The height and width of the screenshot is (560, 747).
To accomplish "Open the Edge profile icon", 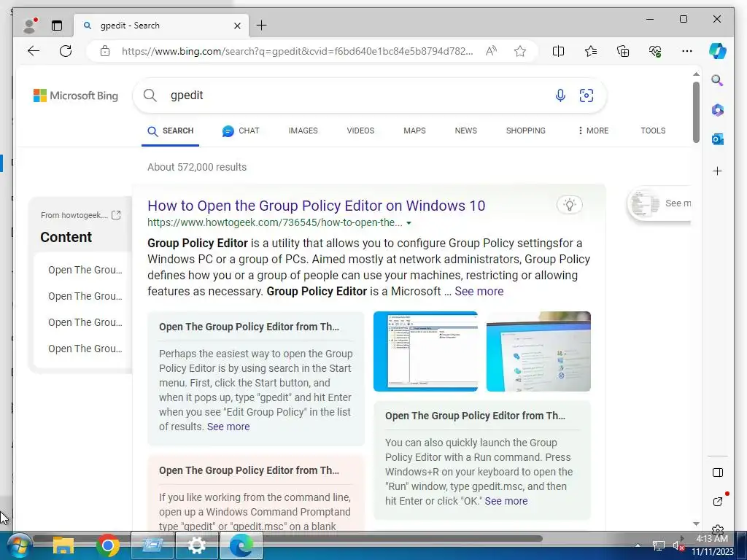I will [x=30, y=26].
